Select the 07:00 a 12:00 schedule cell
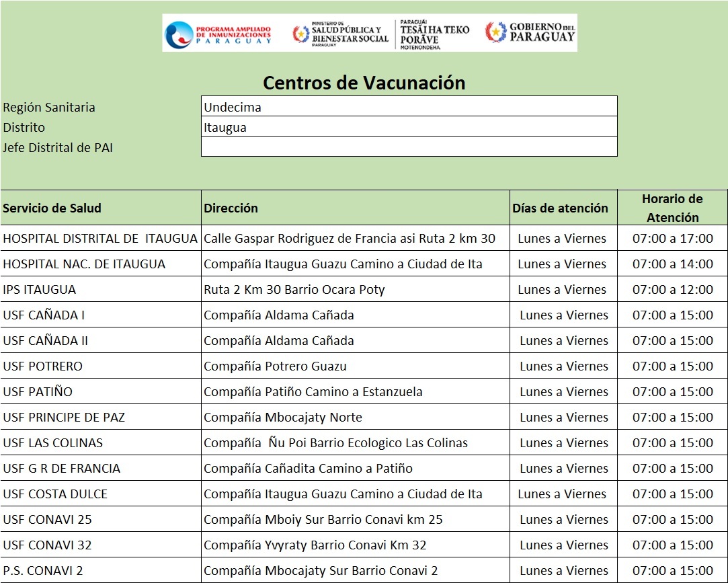 [x=672, y=289]
